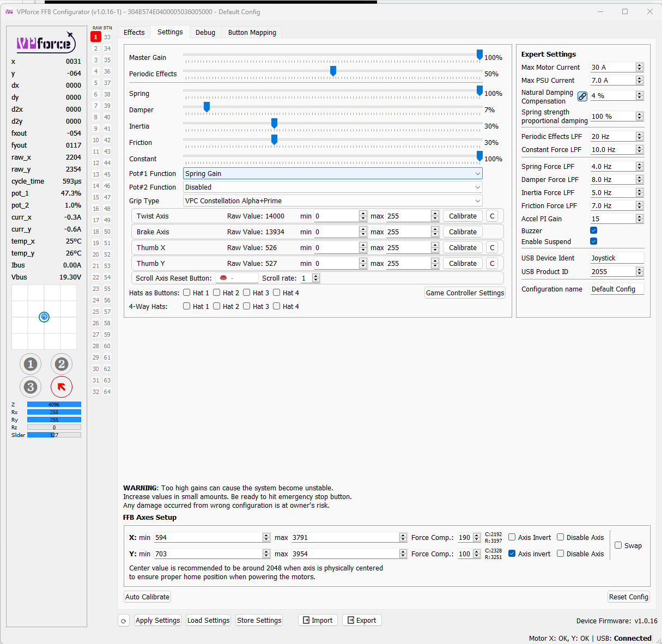Click the Damper slider handle
Image resolution: width=662 pixels, height=644 pixels.
(x=207, y=107)
